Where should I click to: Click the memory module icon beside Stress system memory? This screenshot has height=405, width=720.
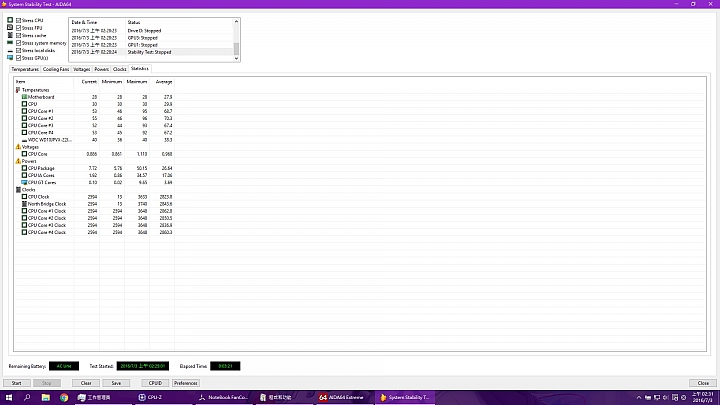10,43
